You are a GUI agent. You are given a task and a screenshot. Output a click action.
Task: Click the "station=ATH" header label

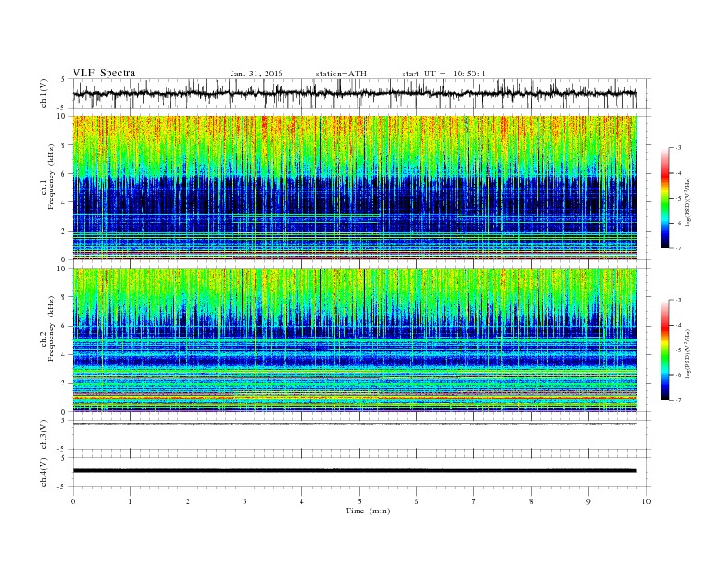coord(341,74)
